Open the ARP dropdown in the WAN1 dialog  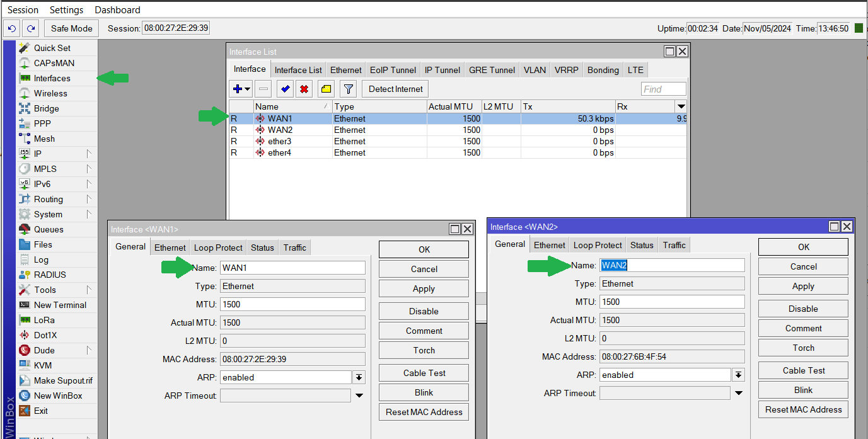pos(359,377)
